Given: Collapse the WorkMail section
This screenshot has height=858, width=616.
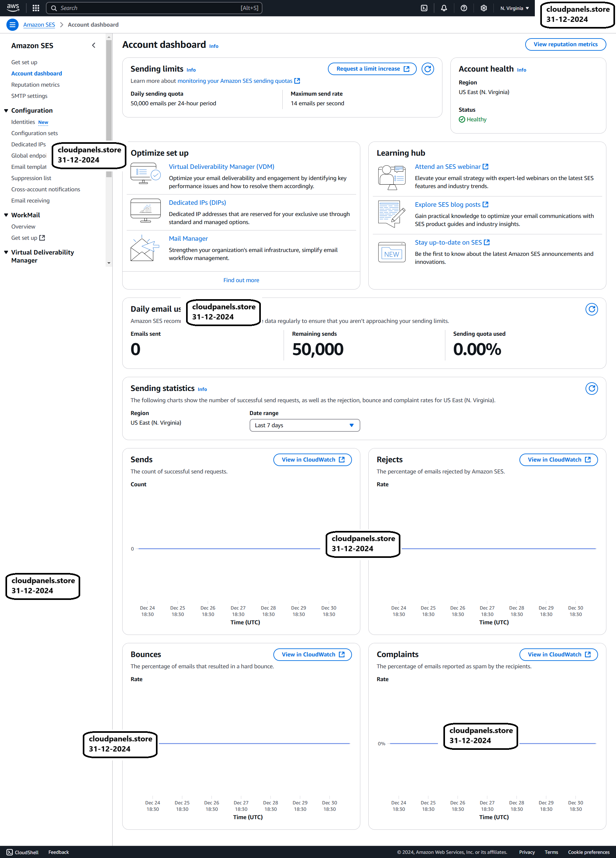Looking at the screenshot, I should point(6,215).
